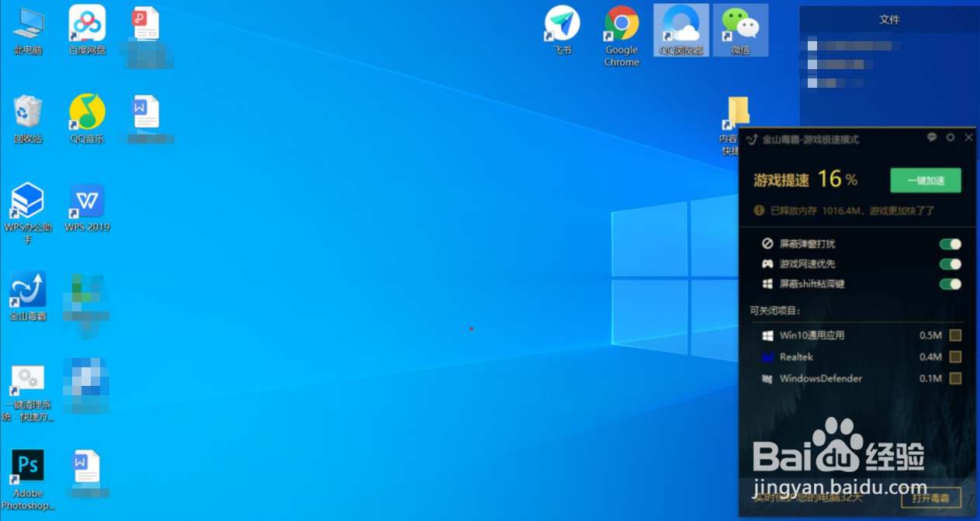Select red PDF document icon on desktop
The image size is (980, 521).
tap(145, 23)
